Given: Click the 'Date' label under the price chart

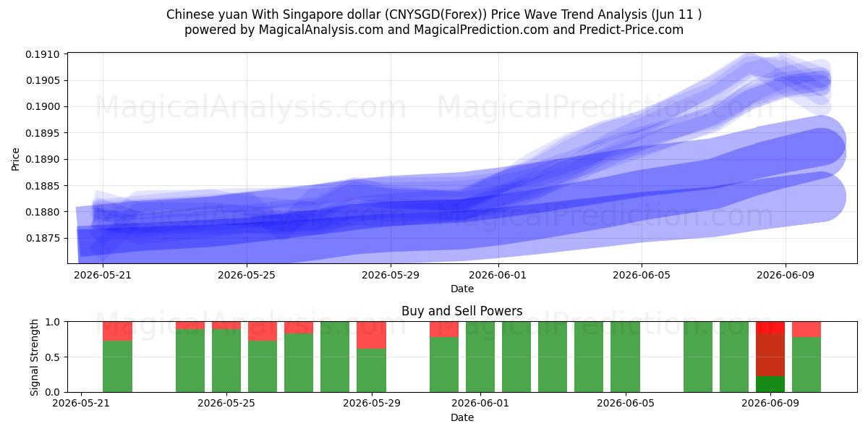Looking at the screenshot, I should coord(462,289).
